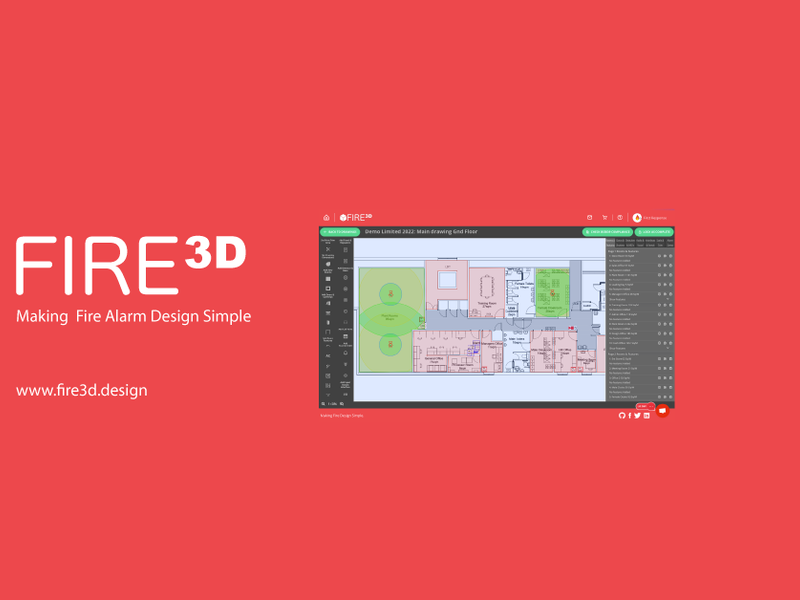Toggle visibility of the Meeting Room entry
This screenshot has height=600, width=800.
[658, 367]
